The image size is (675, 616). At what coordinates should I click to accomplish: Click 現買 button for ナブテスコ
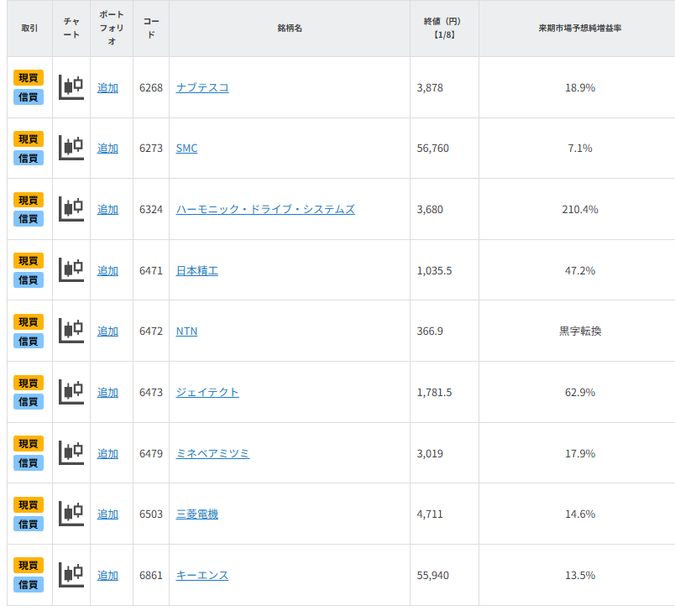29,78
